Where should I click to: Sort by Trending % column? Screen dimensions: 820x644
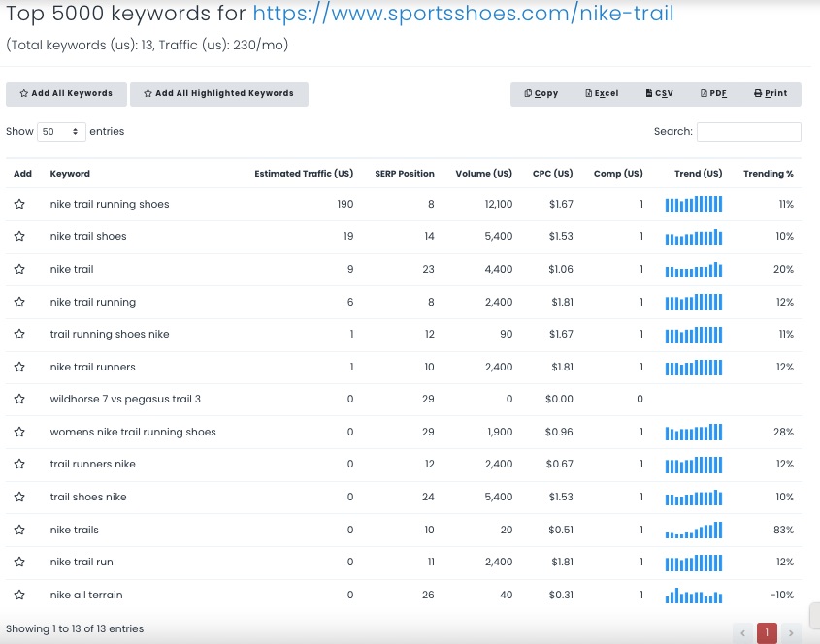[x=769, y=174]
